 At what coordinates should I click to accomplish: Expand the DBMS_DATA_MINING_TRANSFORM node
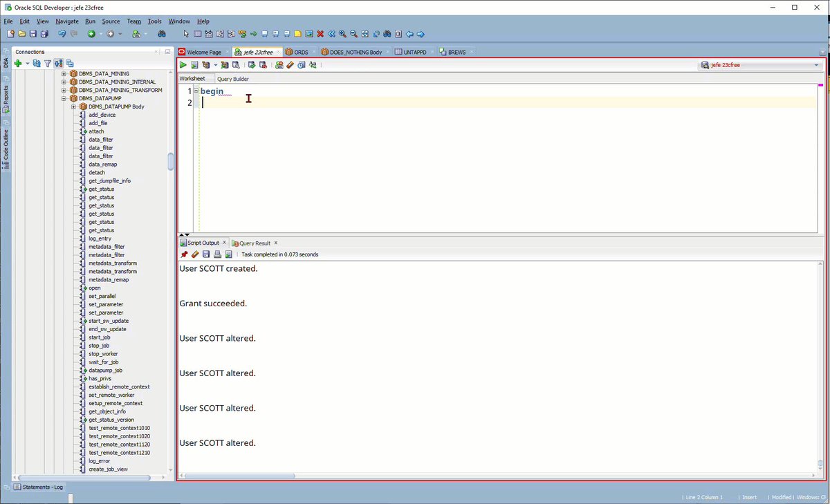tap(64, 90)
